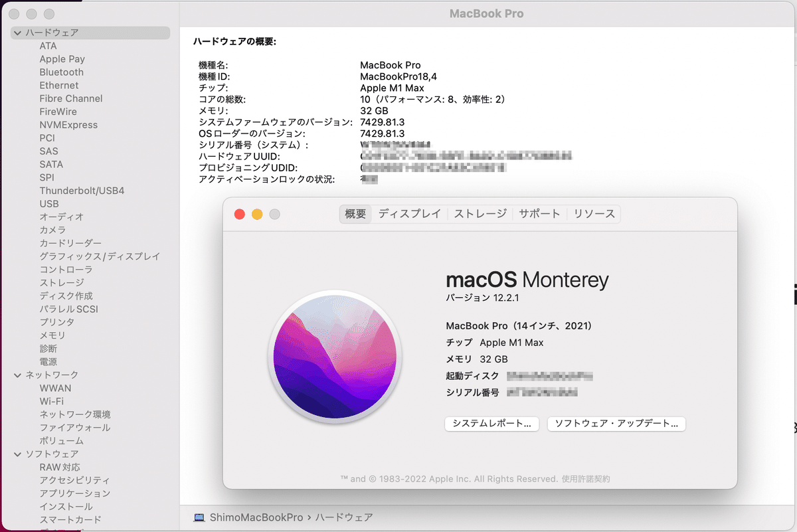Select メモリ in the sidebar list
This screenshot has width=797, height=532.
click(52, 335)
